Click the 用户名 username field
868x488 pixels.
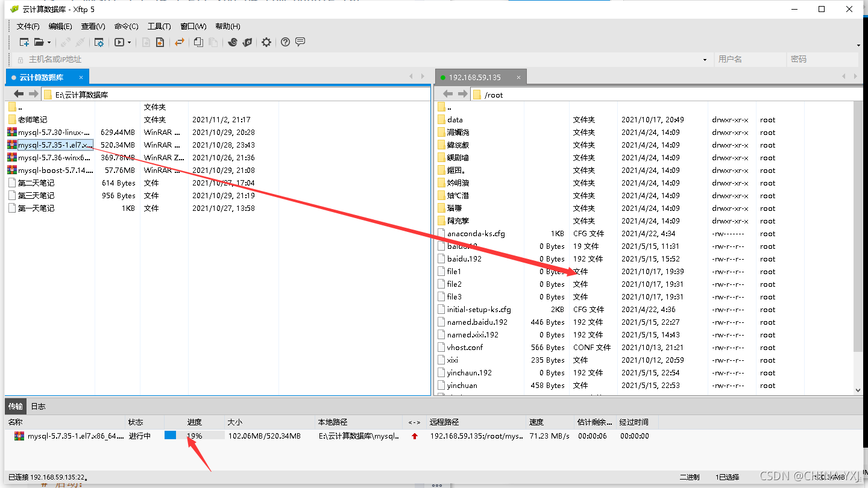click(x=750, y=59)
